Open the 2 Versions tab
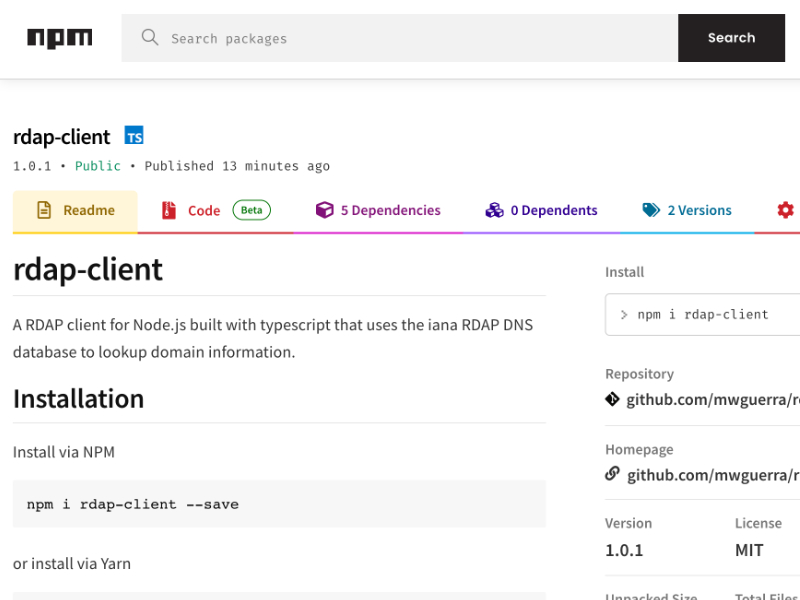This screenshot has width=800, height=600. click(x=687, y=210)
